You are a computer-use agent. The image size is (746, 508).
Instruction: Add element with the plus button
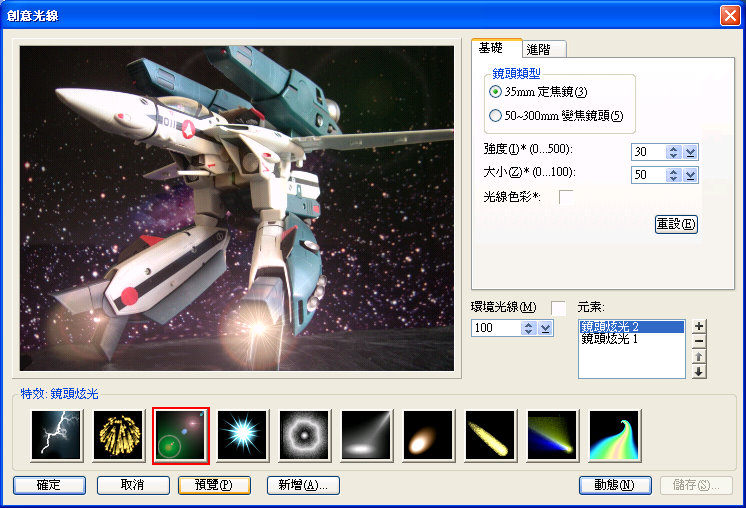pos(698,326)
